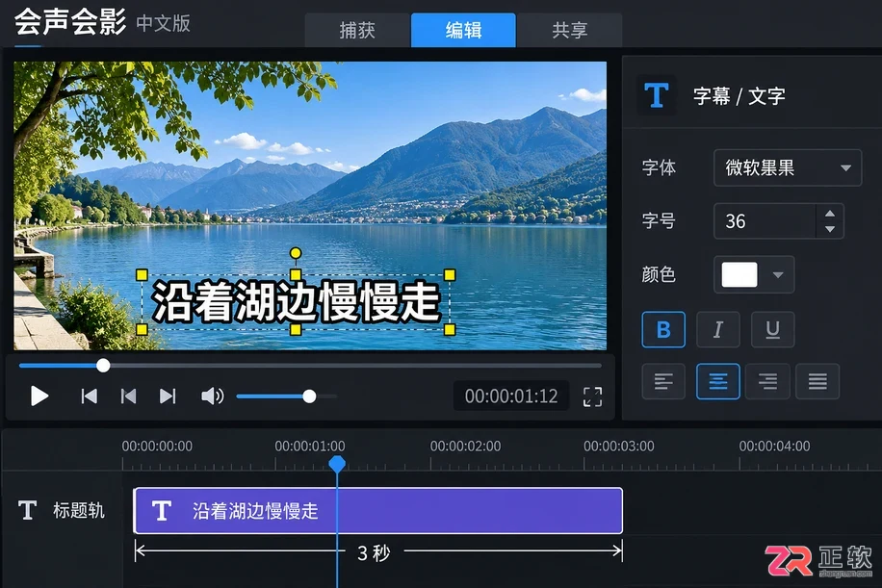Click the 00:00:04:00 ruler mark
882x588 pixels.
point(774,447)
